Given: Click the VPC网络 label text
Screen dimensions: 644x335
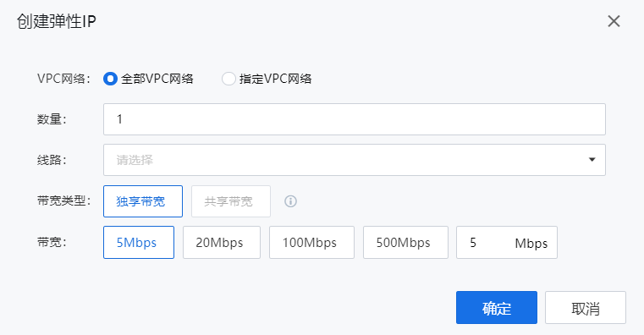Looking at the screenshot, I should pyautogui.click(x=63, y=79).
